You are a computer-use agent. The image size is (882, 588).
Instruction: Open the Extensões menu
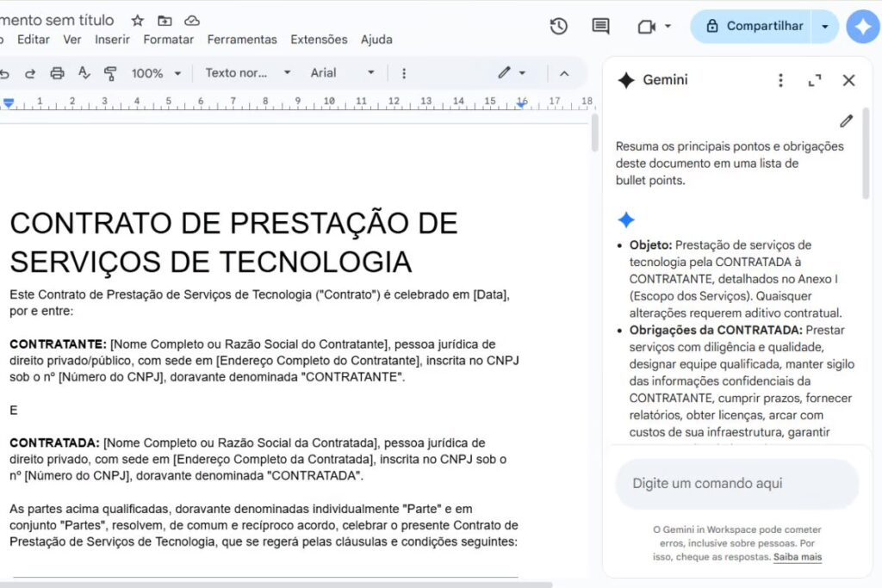click(x=319, y=40)
